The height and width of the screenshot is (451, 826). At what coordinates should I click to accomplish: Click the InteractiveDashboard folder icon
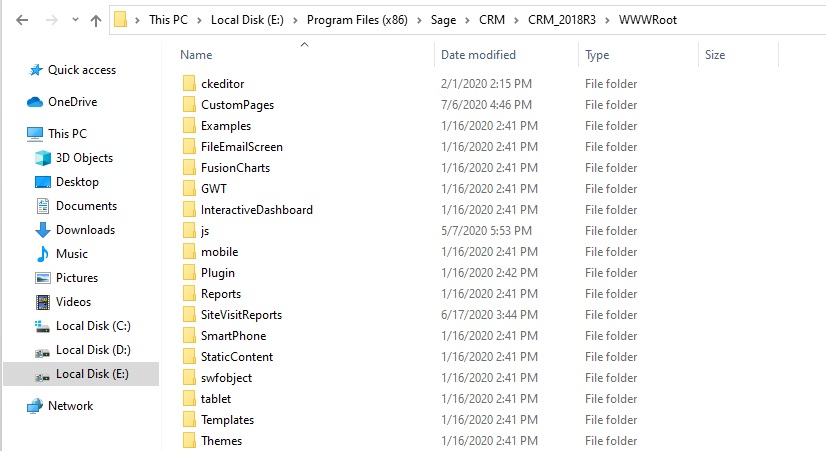(x=189, y=210)
